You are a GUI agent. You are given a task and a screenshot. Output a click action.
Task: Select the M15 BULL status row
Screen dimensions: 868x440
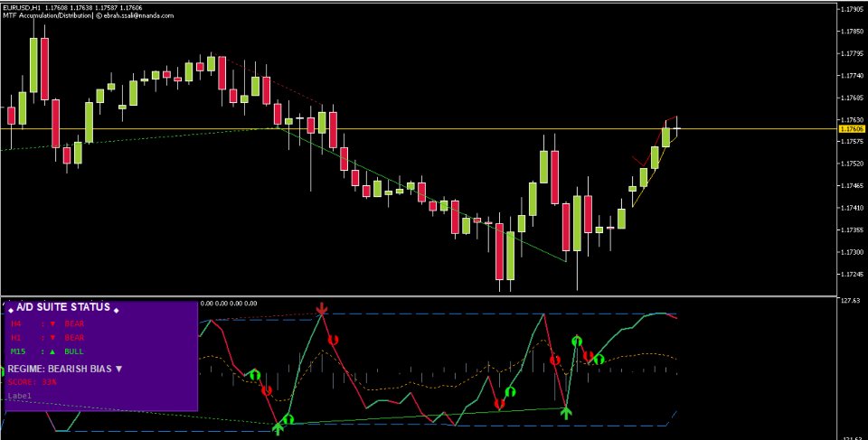(47, 351)
